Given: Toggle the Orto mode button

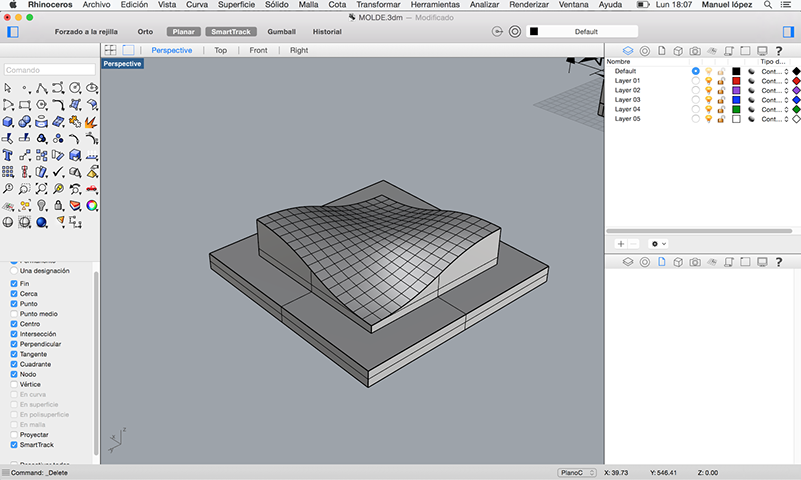Looking at the screenshot, I should pyautogui.click(x=145, y=32).
